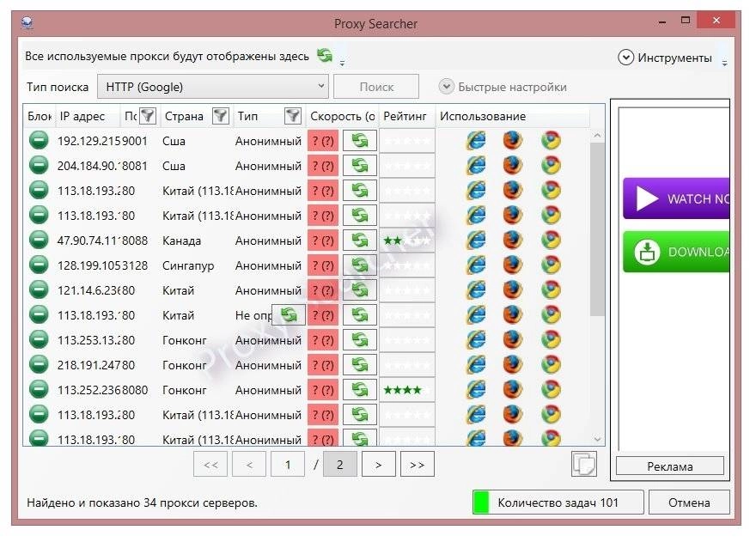Click the current page number field
This screenshot has width=756, height=542.
(x=288, y=465)
